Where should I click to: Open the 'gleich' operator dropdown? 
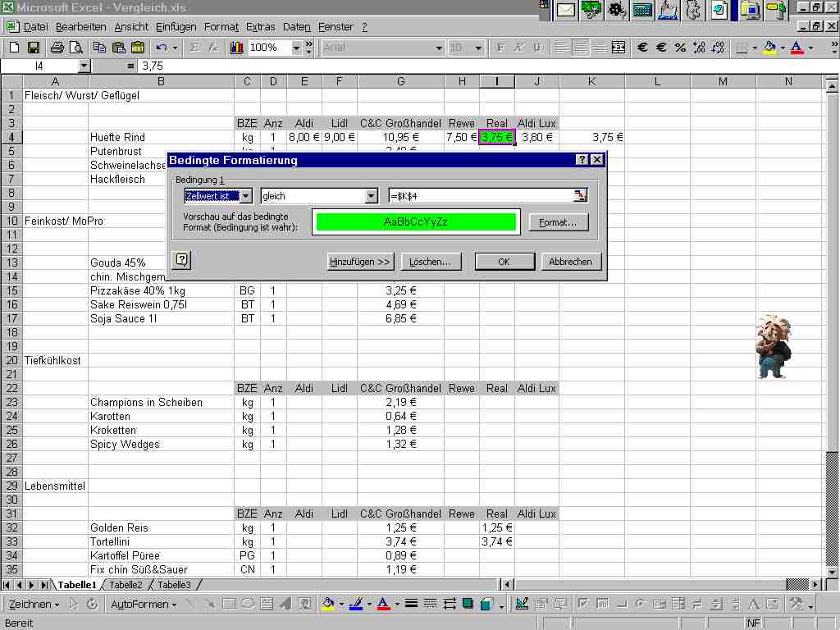pos(371,196)
